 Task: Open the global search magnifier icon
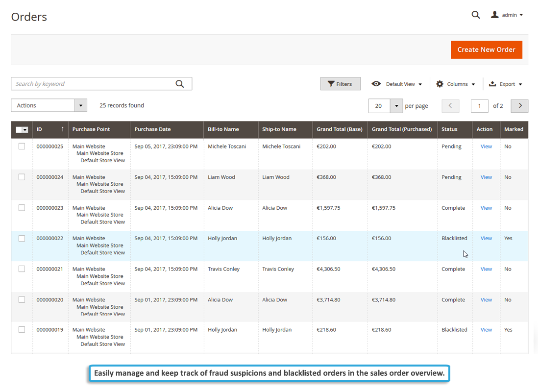[475, 15]
